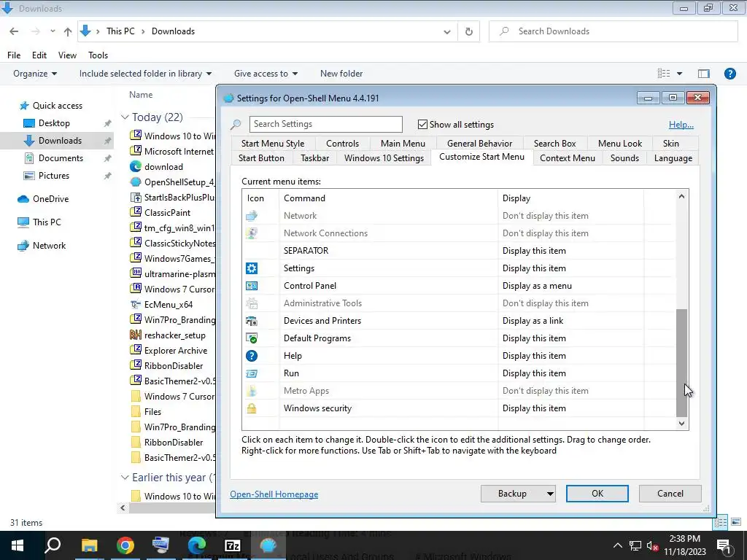Click New folder in Explorer toolbar
Image resolution: width=747 pixels, height=560 pixels.
click(x=341, y=74)
